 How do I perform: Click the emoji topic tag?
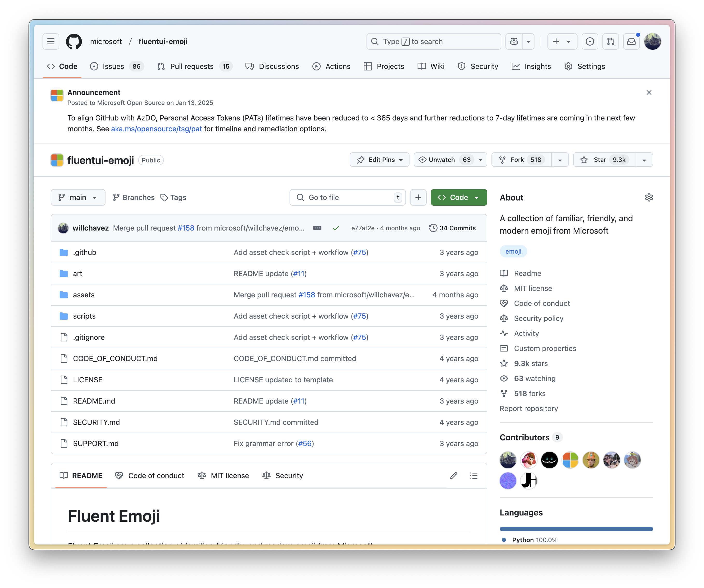(x=513, y=251)
